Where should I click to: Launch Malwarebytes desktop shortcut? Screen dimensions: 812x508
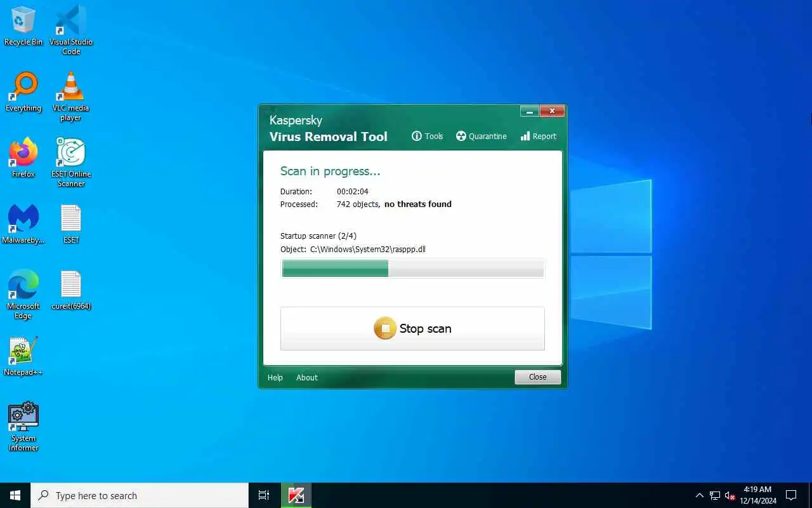point(23,224)
